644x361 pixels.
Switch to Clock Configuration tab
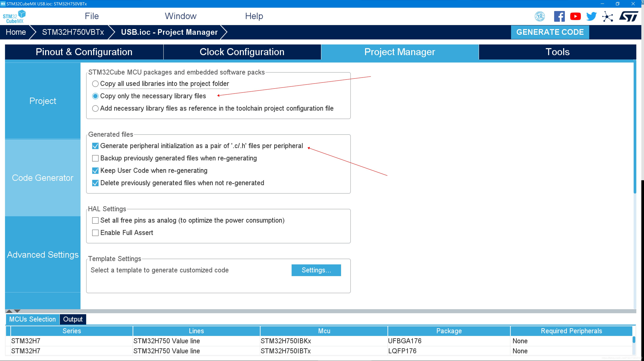coord(242,52)
